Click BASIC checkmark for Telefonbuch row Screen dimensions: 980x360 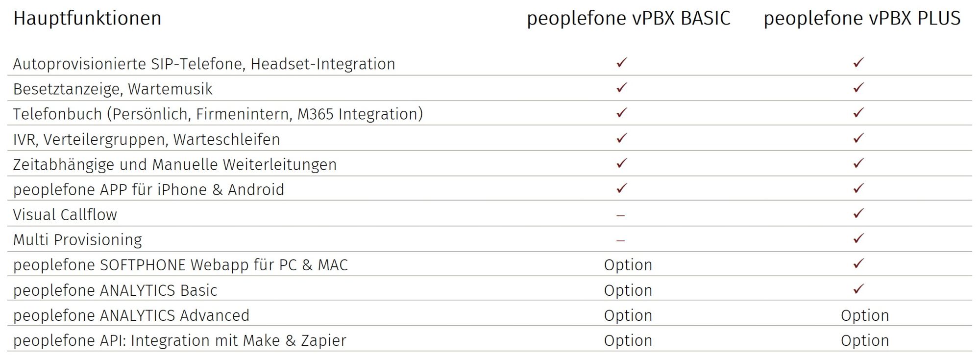point(622,113)
